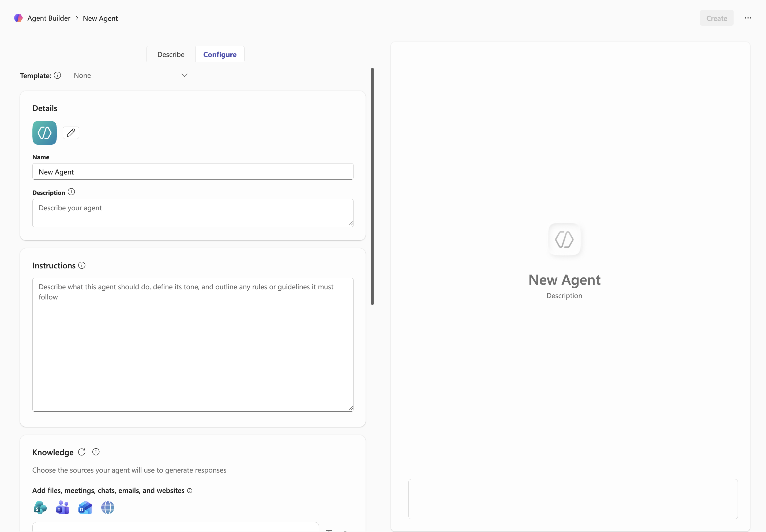Click the Instructions text area to type

pos(193,343)
